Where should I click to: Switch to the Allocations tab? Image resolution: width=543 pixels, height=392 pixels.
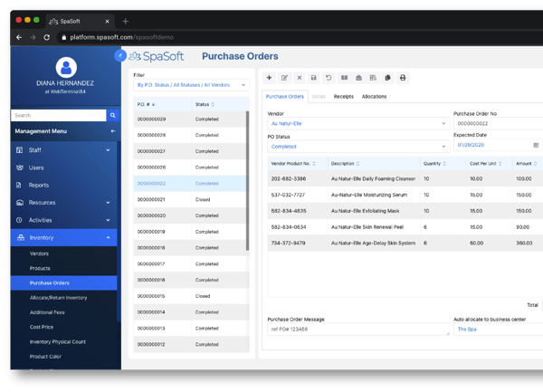click(374, 97)
